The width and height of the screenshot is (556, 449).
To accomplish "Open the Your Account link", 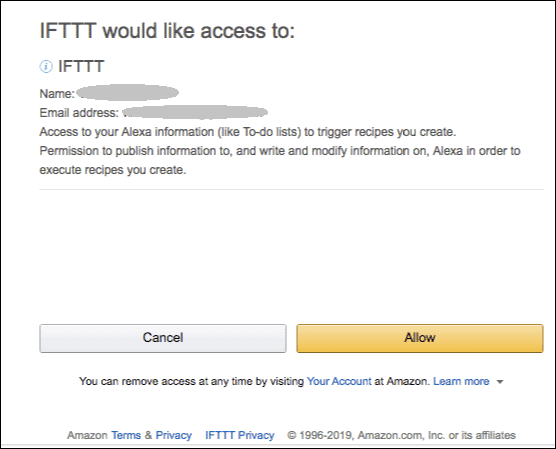I will (x=339, y=381).
